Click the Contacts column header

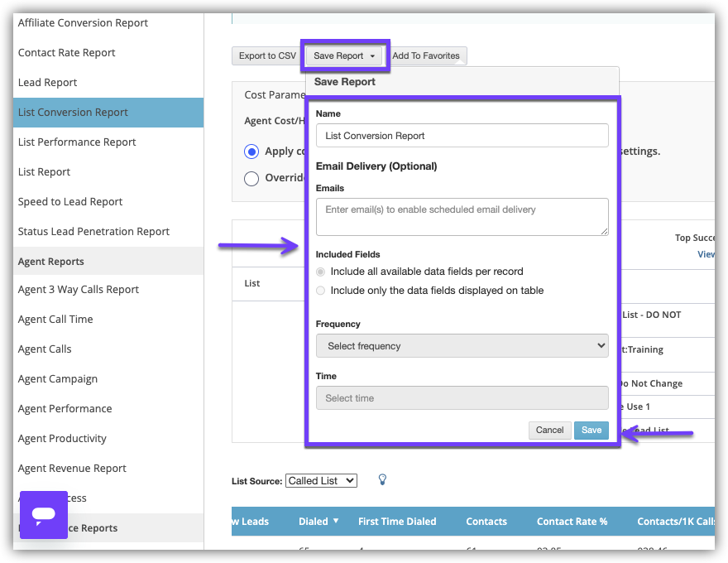pos(486,522)
